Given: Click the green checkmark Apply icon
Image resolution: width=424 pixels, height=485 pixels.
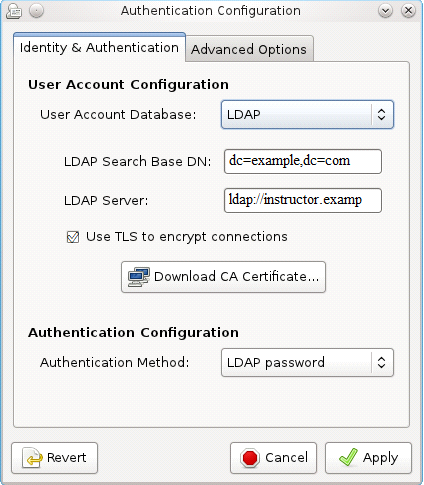Looking at the screenshot, I should pyautogui.click(x=348, y=457).
